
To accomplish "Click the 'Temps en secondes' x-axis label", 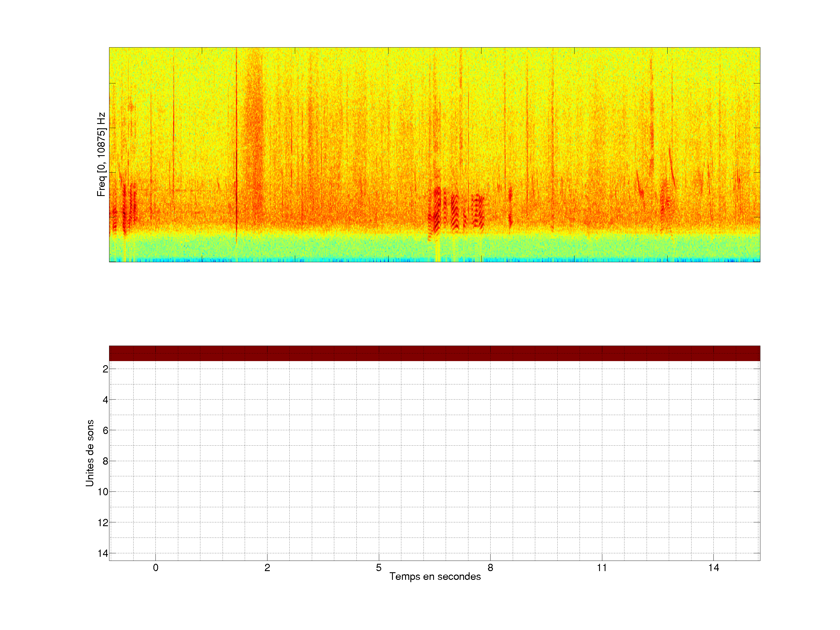I will tap(435, 576).
